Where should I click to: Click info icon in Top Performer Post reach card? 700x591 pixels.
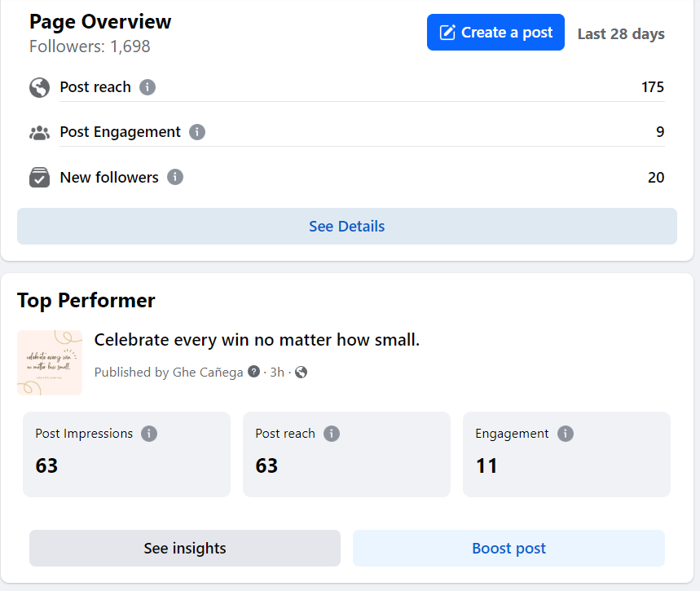(x=332, y=434)
